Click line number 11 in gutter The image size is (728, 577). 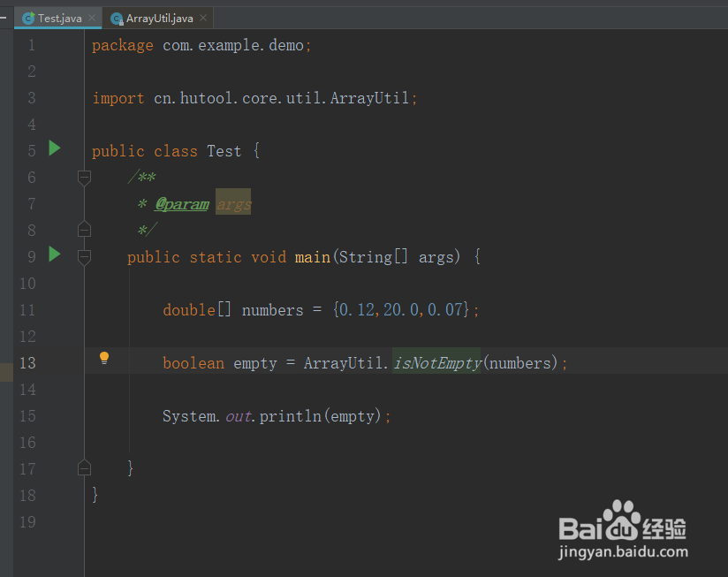[27, 309]
